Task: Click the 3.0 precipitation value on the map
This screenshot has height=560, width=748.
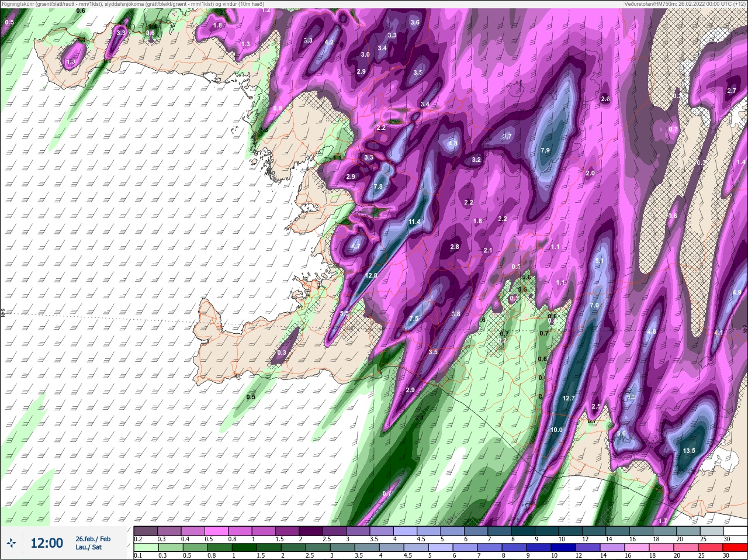Action: pos(365,54)
